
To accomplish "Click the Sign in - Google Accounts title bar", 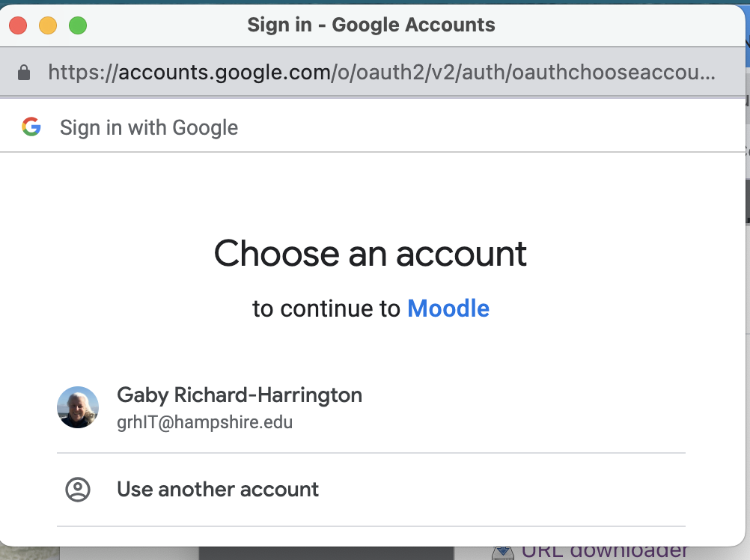I will pyautogui.click(x=371, y=25).
